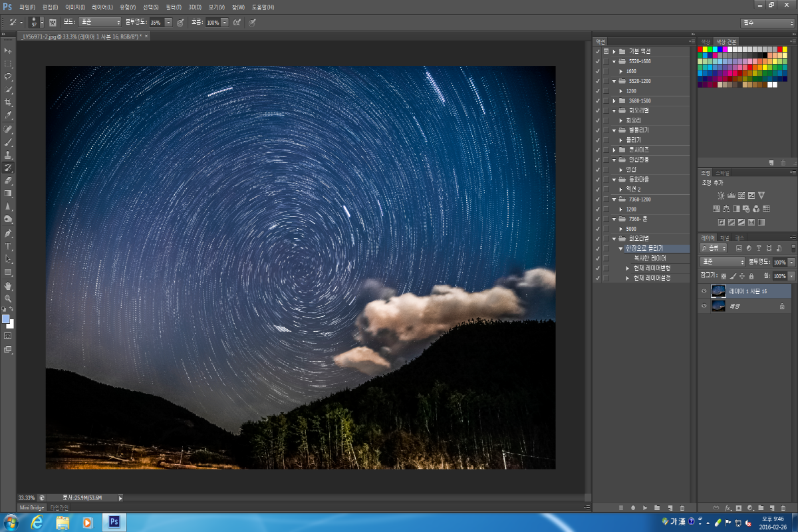This screenshot has width=798, height=532.
Task: Pick the red swatch in the color panel
Action: [700, 49]
